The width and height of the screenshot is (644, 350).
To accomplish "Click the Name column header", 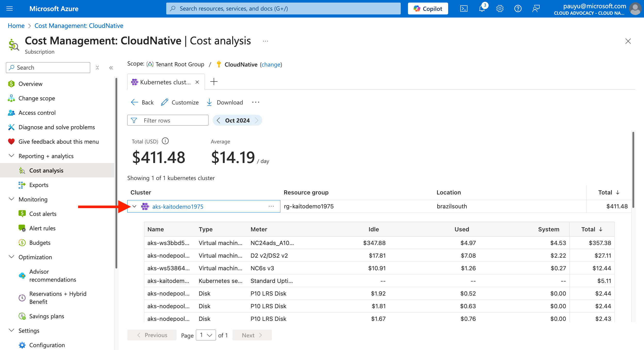I will click(x=156, y=229).
